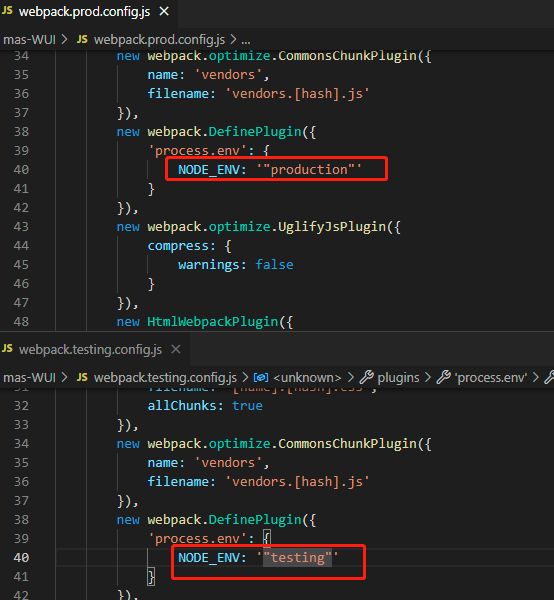Click the chevron after mas-WUI in top breadcrumb
554x600 pixels.
64,39
